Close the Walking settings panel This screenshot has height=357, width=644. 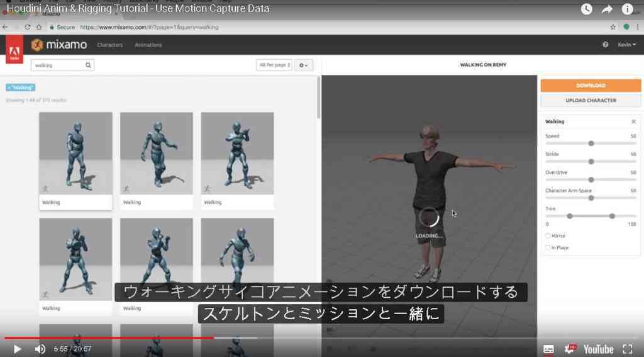pos(634,122)
